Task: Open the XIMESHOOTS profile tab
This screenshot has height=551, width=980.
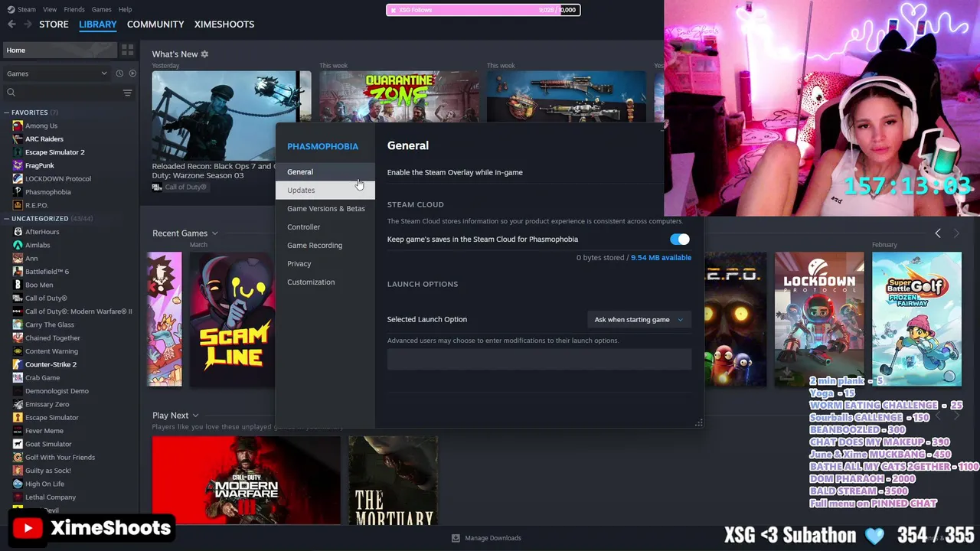Action: point(224,24)
